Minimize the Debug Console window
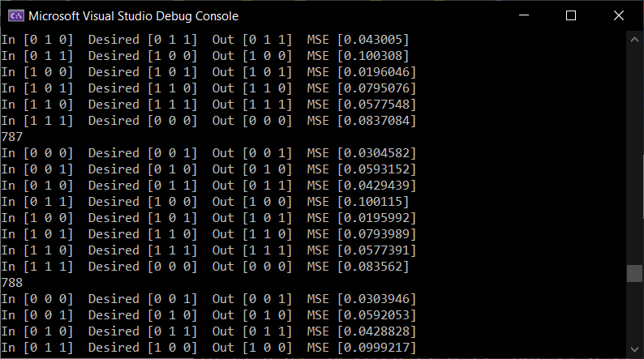The width and height of the screenshot is (644, 359). [524, 15]
